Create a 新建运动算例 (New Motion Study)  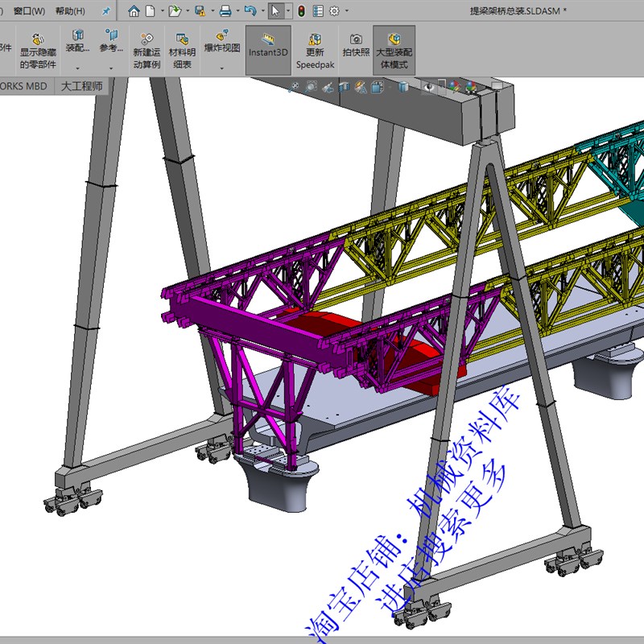click(x=146, y=48)
